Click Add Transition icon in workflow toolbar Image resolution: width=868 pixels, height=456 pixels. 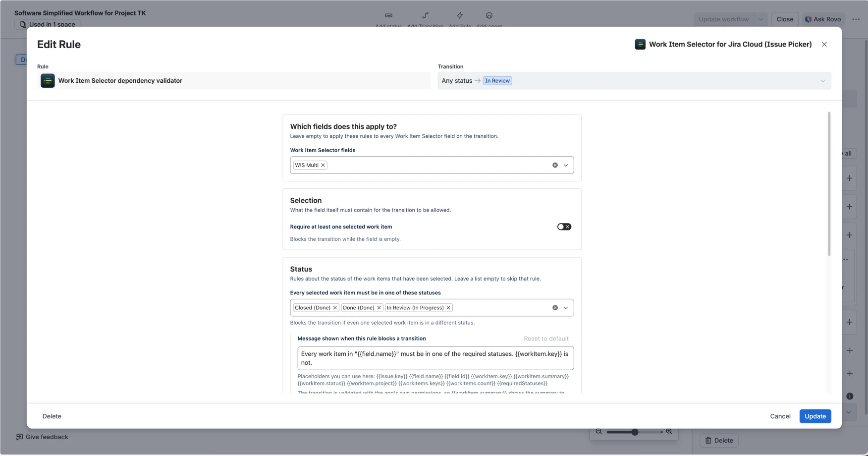click(425, 15)
